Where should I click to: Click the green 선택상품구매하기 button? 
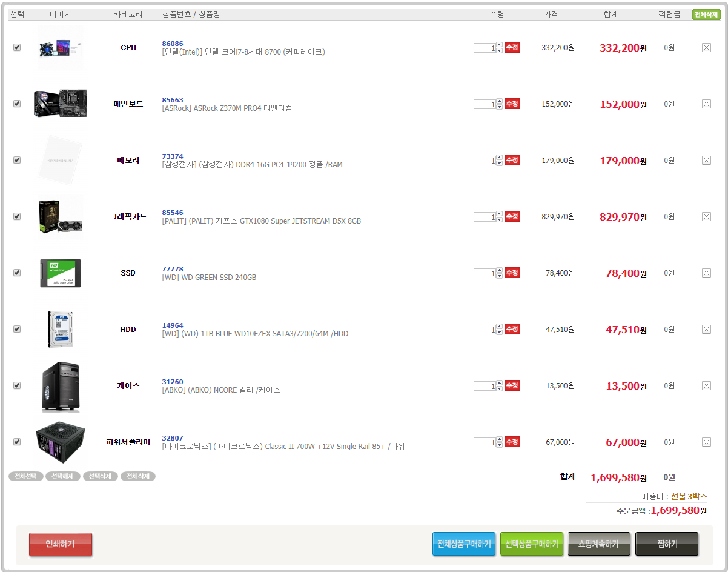click(x=532, y=544)
